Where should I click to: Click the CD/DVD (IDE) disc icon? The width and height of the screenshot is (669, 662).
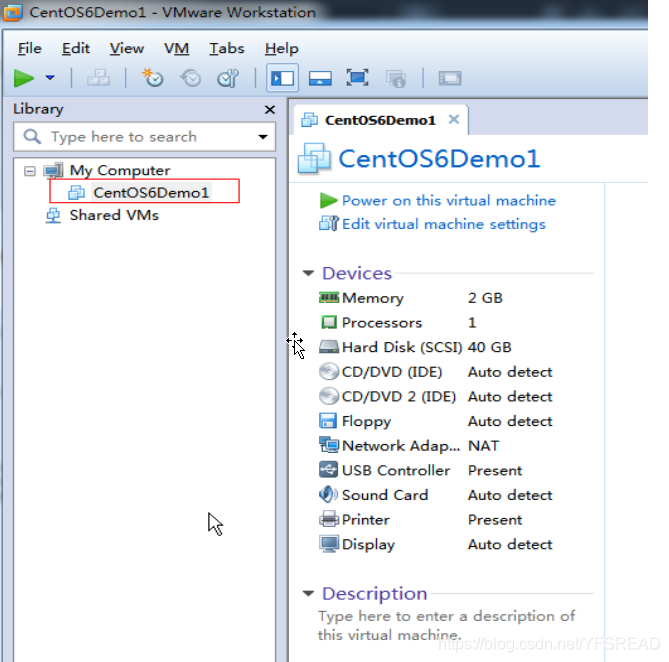coord(329,372)
